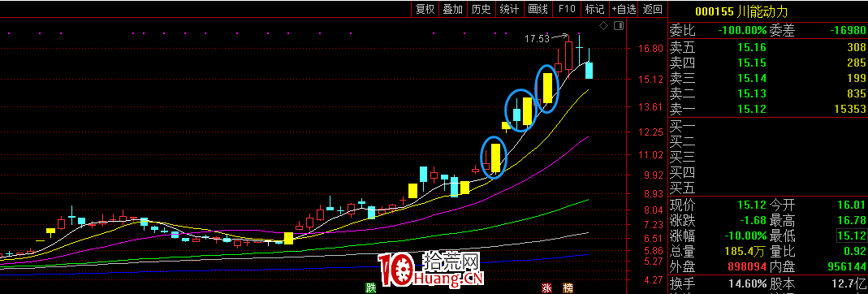Select the 画线 drawing tool
This screenshot has height=294, width=868.
coord(538,9)
